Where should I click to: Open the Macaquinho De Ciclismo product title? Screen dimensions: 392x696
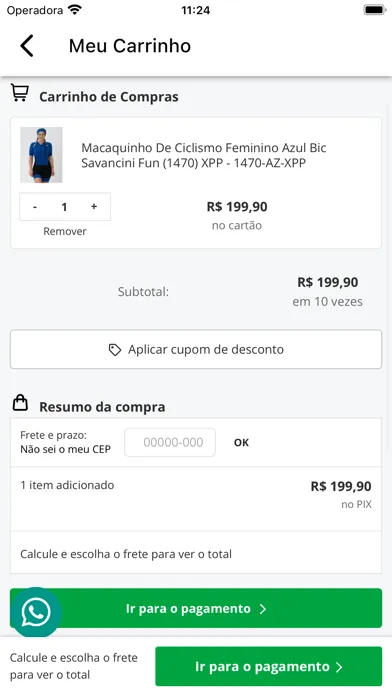tap(204, 155)
